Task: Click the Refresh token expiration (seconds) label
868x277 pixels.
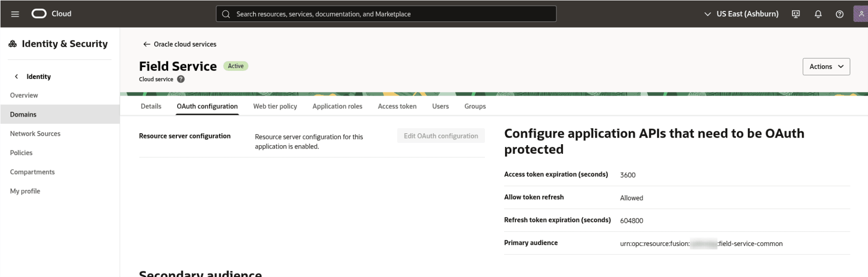Action: click(x=557, y=220)
